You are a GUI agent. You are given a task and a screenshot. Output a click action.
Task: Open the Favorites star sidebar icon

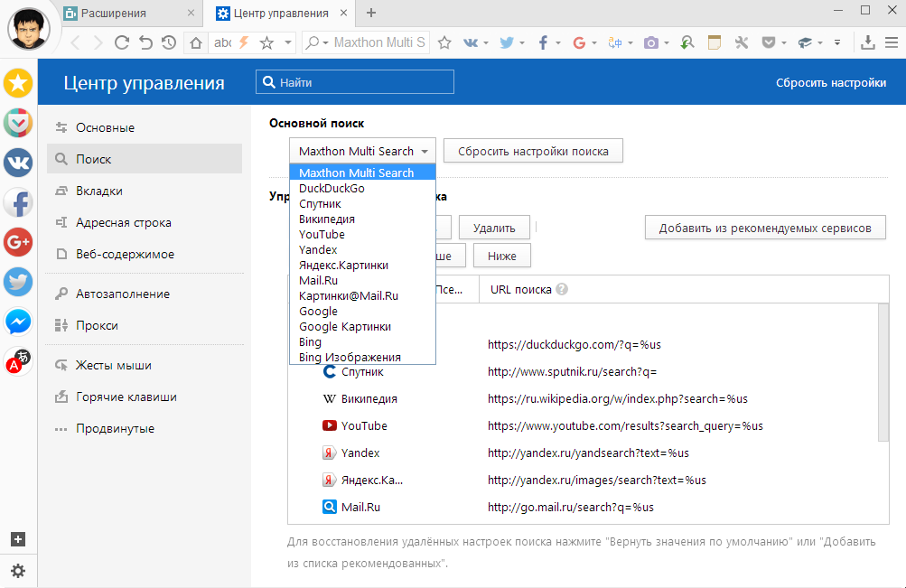[18, 83]
